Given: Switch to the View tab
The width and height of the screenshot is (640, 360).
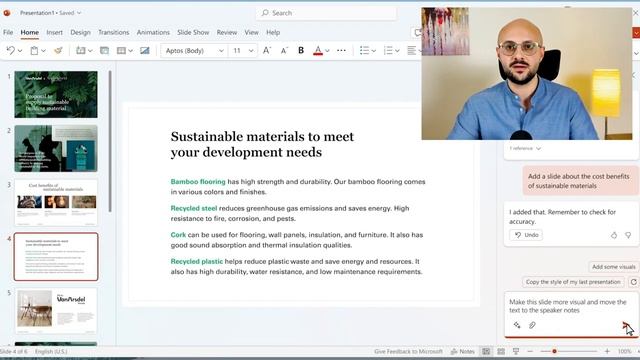Looking at the screenshot, I should click(251, 32).
